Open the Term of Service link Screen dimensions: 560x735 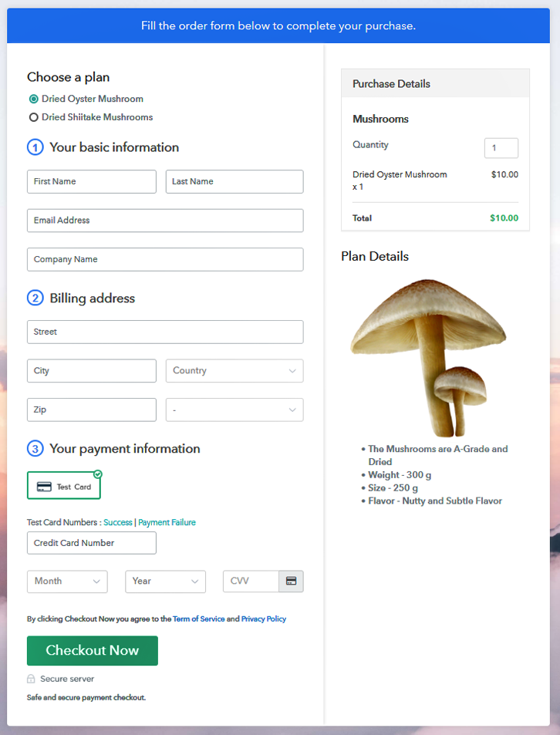198,619
